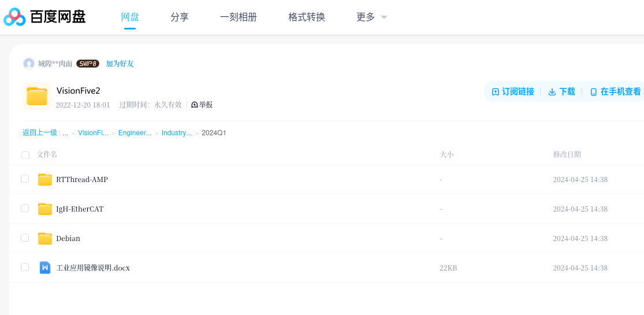Open the user avatar of 城隍**肉面
Image resolution: width=644 pixels, height=315 pixels.
pos(29,64)
